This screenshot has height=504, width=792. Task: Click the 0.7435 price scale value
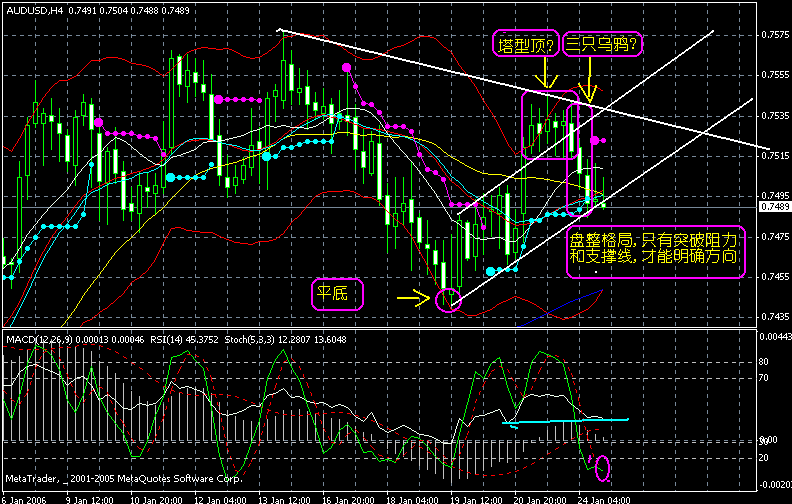click(775, 317)
